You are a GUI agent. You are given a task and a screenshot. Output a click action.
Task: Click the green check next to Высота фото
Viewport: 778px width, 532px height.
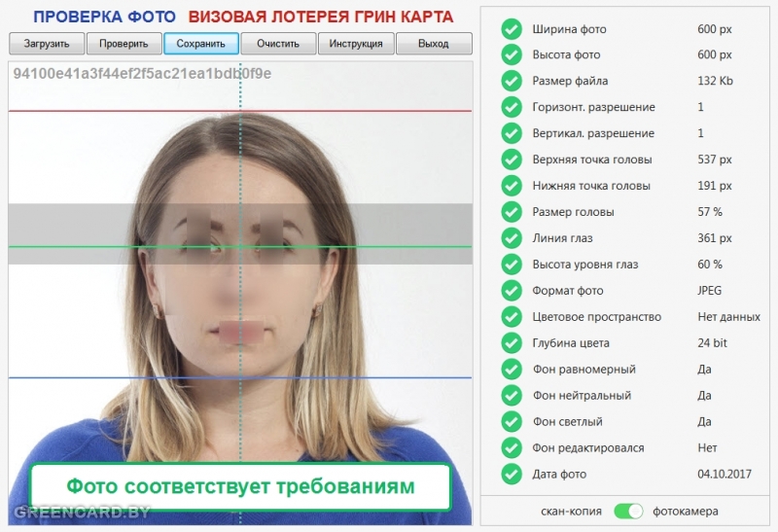(512, 54)
